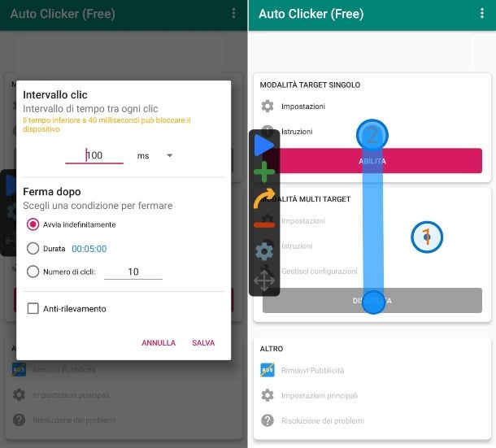Click Risoluzione dei problemi text on right screen
This screenshot has height=448, width=496.
323,421
